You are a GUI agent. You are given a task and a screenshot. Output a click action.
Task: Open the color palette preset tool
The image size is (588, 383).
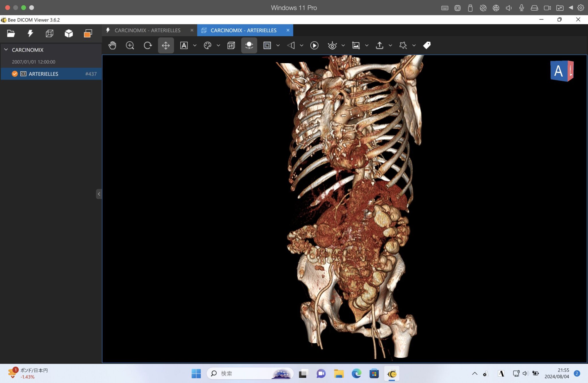(207, 45)
